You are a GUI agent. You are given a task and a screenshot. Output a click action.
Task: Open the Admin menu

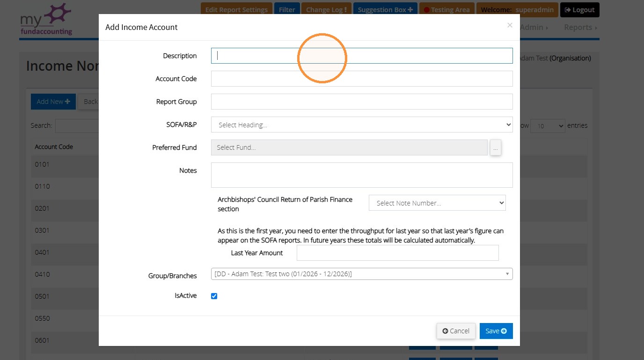(x=534, y=27)
